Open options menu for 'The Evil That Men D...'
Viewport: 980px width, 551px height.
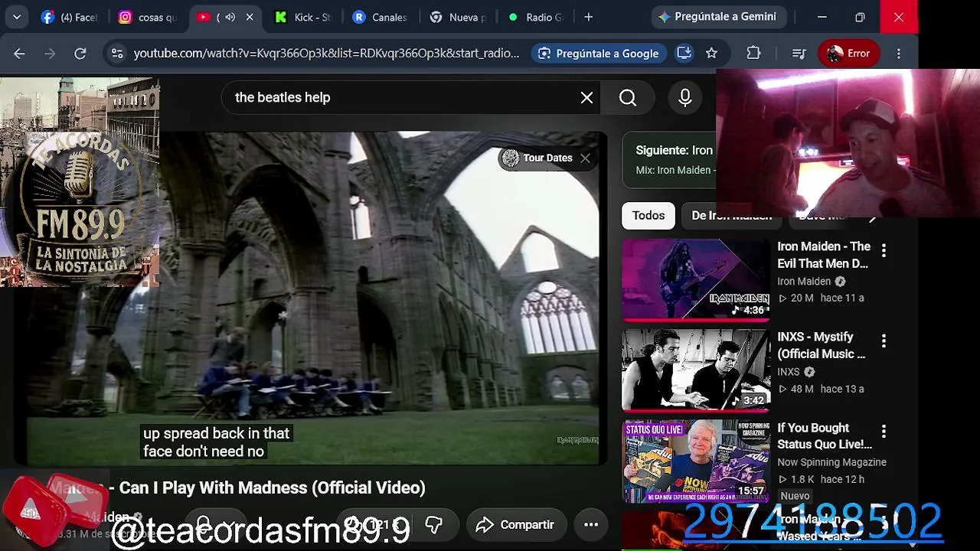tap(884, 250)
